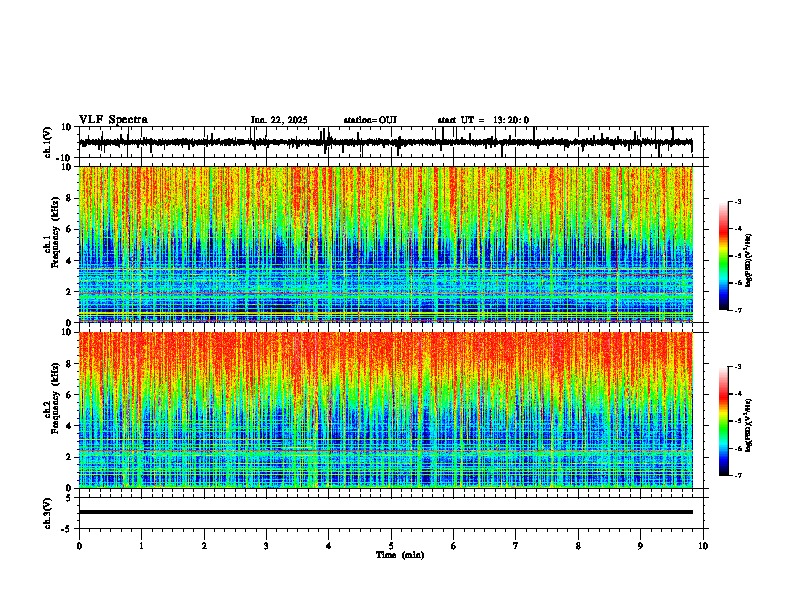Click the ch.2 color bar "-7" tick label
This screenshot has height=612, width=792.
click(737, 476)
